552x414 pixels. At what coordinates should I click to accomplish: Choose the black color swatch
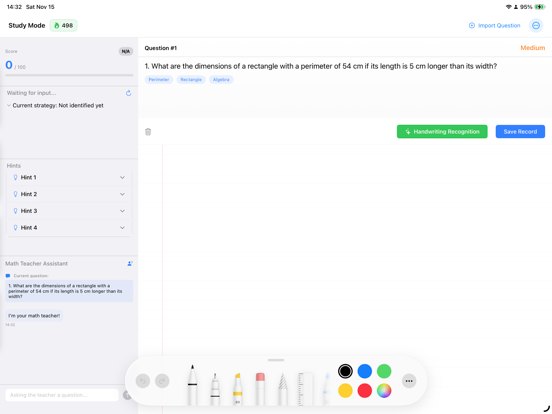tap(345, 371)
